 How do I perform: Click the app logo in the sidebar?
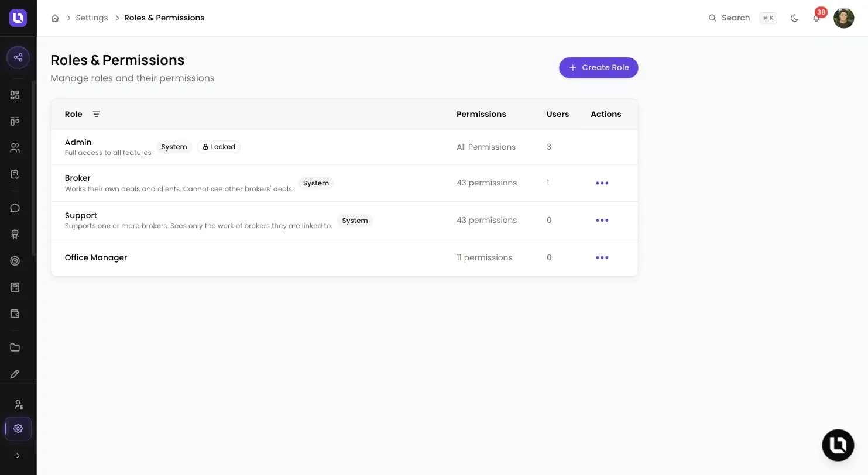point(18,18)
